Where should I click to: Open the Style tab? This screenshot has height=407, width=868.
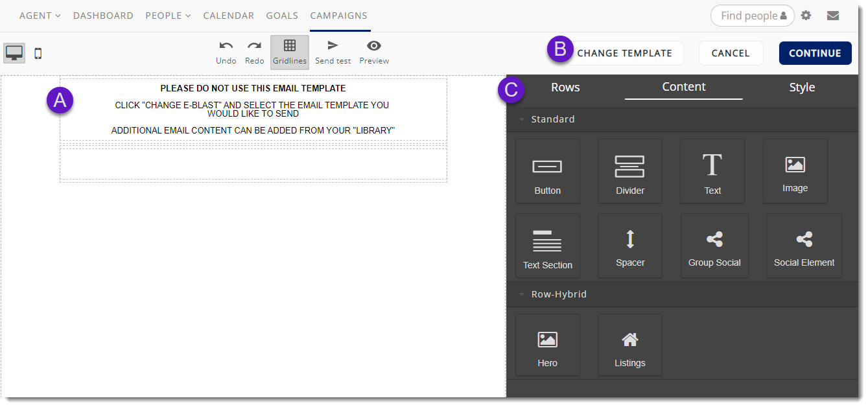(802, 86)
